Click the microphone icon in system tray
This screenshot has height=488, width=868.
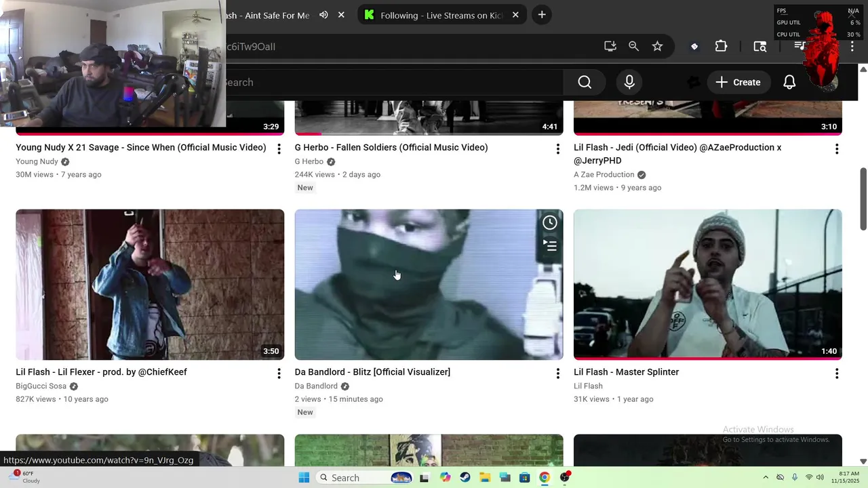[795, 478]
